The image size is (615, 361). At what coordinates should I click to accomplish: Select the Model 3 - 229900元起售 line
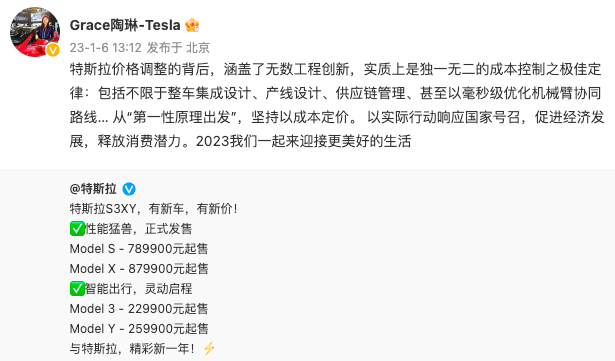[139, 309]
